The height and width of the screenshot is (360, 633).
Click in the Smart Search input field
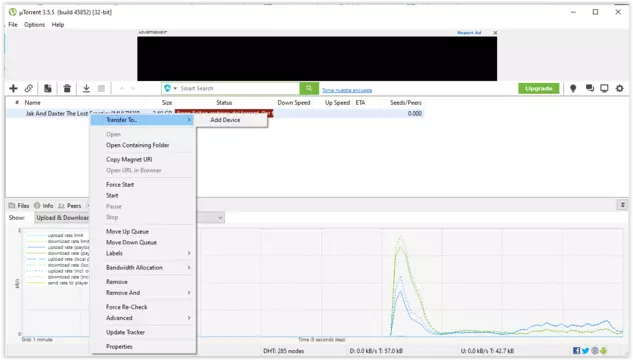(x=238, y=88)
